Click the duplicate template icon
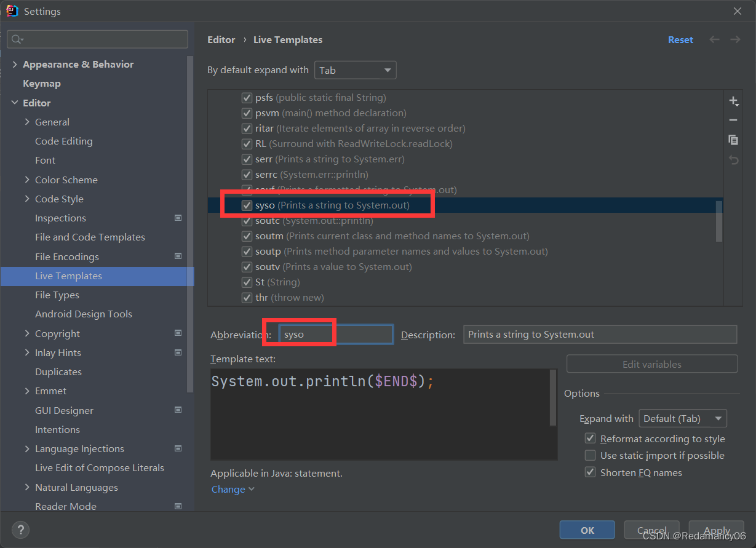 [x=733, y=140]
